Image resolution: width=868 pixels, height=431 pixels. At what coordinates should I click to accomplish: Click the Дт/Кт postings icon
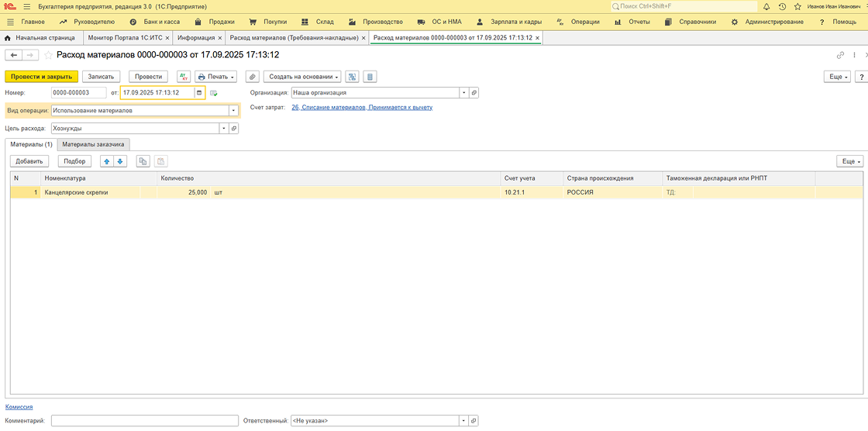pos(184,77)
